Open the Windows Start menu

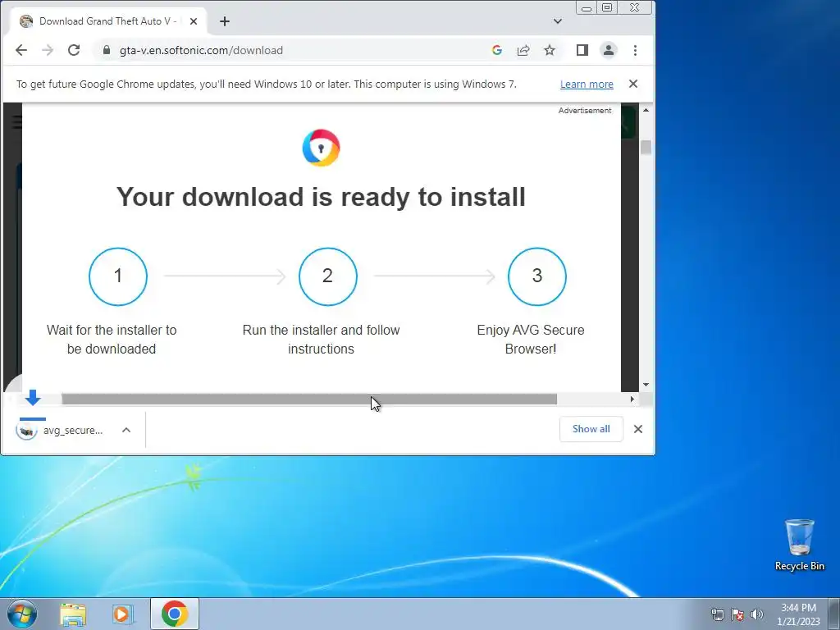click(22, 614)
